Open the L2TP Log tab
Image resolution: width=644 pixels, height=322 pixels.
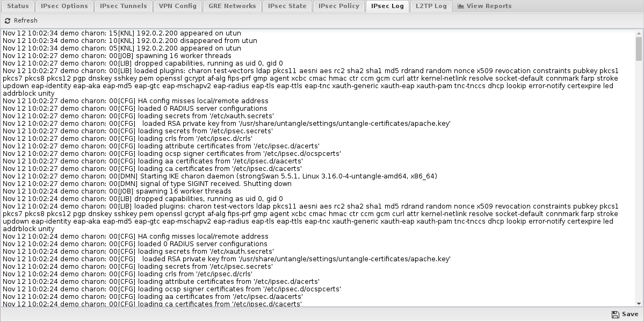(431, 6)
